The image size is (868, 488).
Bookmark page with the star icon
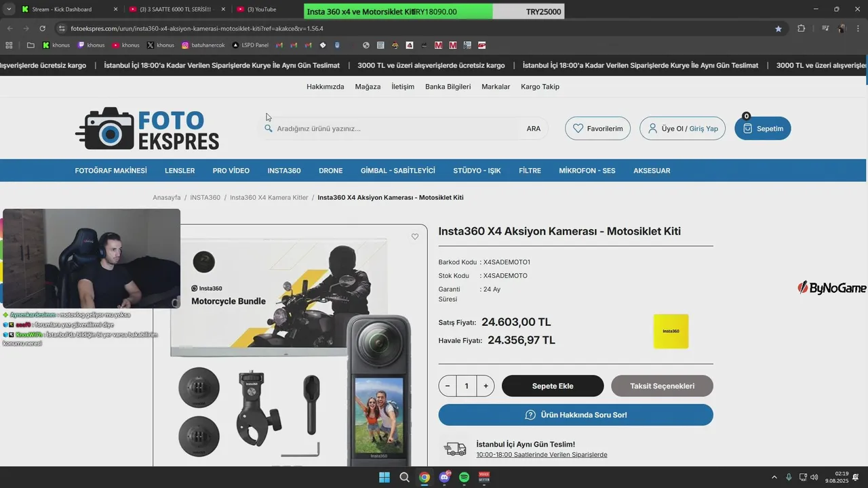778,28
